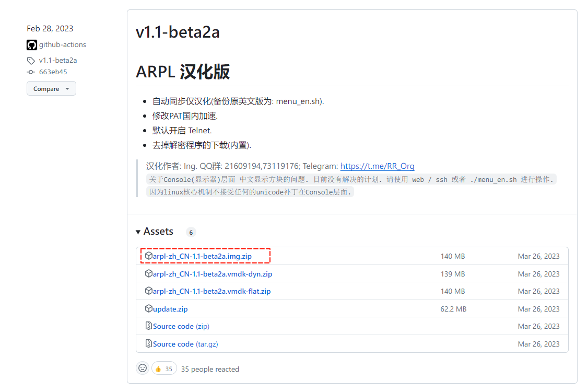
Task: Click package icon next to update.zip
Action: click(x=149, y=309)
